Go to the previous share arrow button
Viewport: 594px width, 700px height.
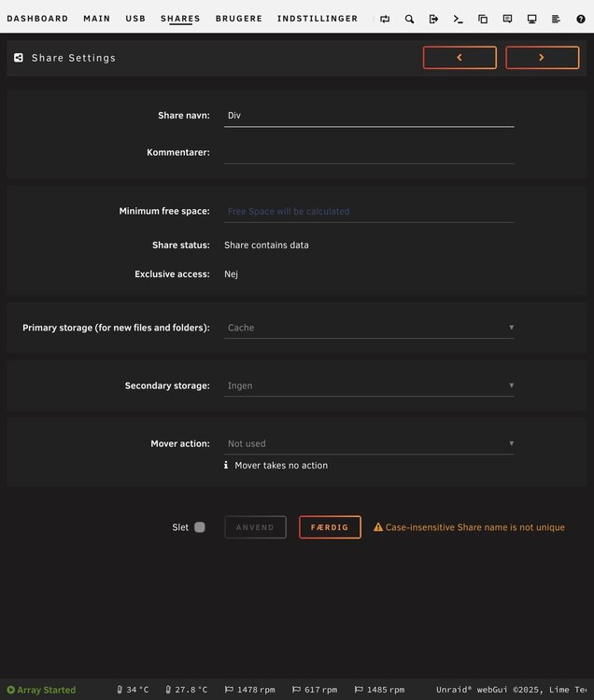[460, 58]
